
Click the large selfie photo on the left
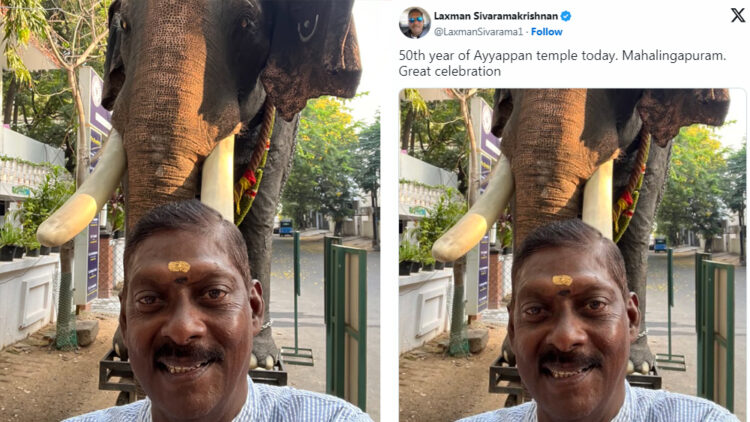pos(190,211)
